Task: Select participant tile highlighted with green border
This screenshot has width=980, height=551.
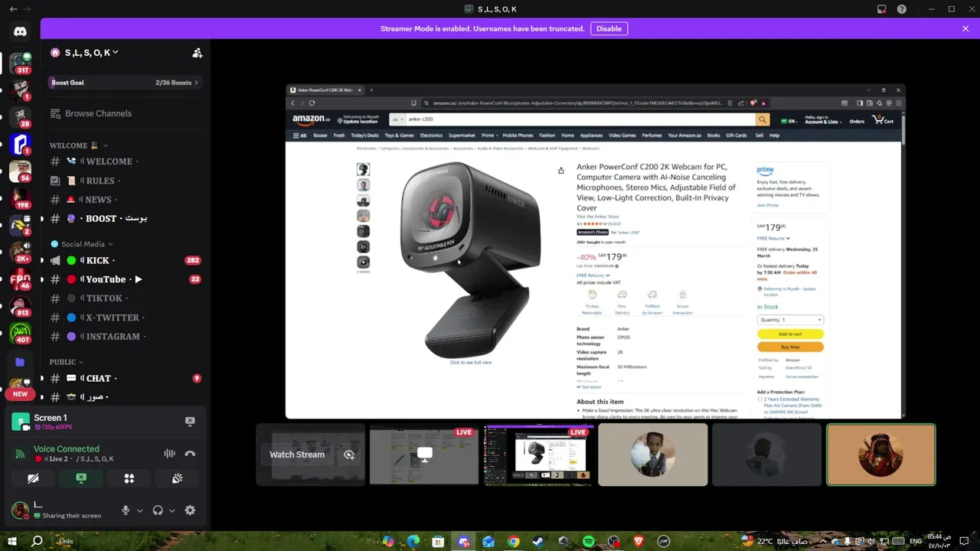Action: (x=881, y=455)
